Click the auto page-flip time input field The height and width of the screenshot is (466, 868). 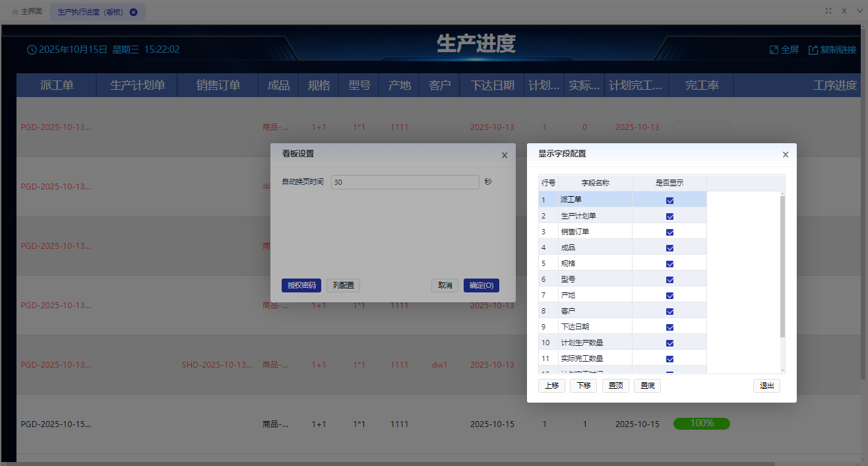tap(405, 182)
